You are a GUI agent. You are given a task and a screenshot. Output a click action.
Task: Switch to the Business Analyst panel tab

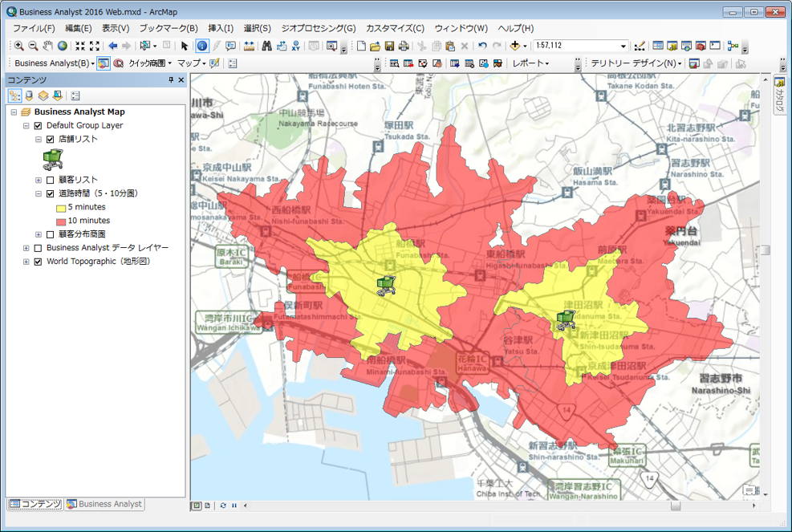pos(104,504)
